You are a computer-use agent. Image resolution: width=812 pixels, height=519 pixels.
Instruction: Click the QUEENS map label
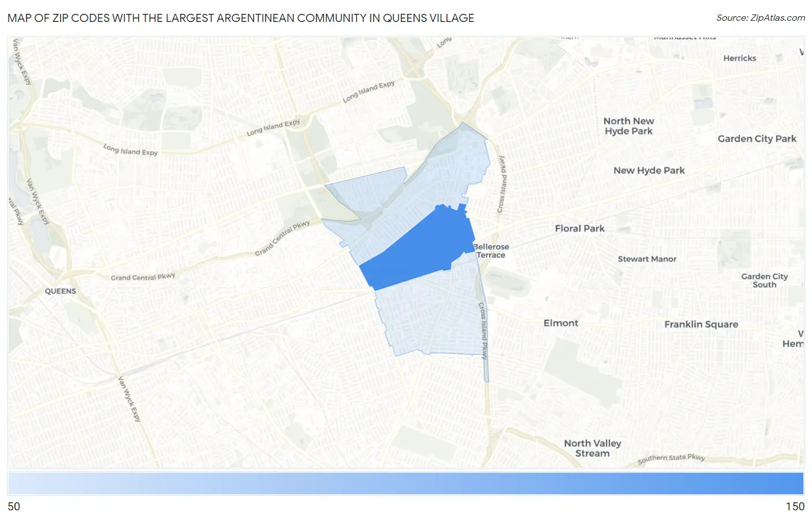(x=61, y=292)
